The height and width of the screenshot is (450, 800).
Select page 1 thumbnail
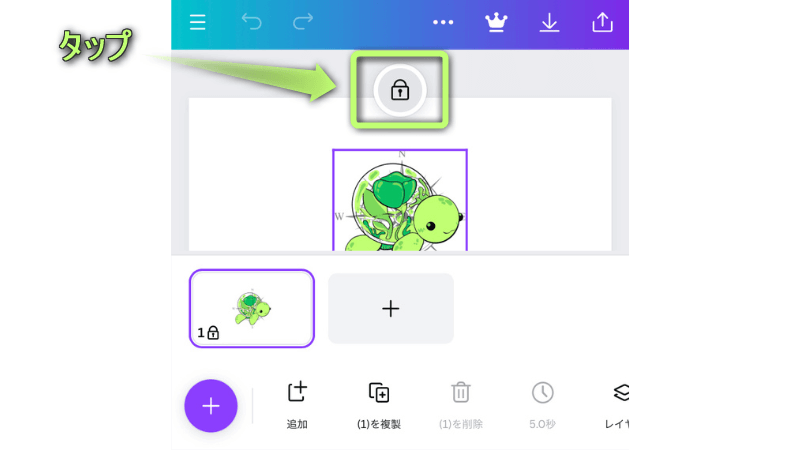[252, 308]
